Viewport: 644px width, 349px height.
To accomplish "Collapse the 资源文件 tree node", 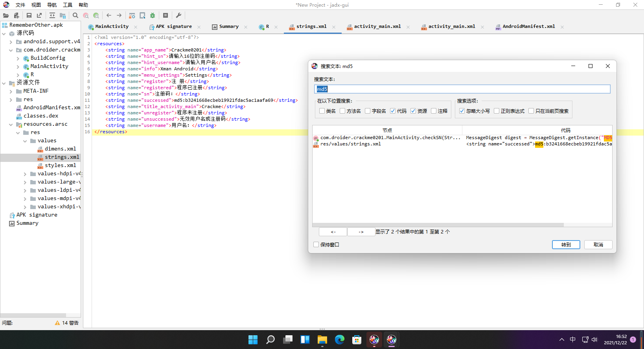I will tap(4, 83).
